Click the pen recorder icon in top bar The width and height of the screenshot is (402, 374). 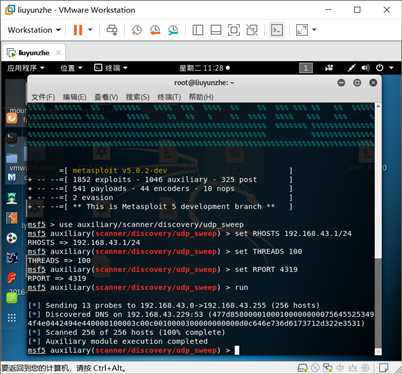pyautogui.click(x=351, y=68)
